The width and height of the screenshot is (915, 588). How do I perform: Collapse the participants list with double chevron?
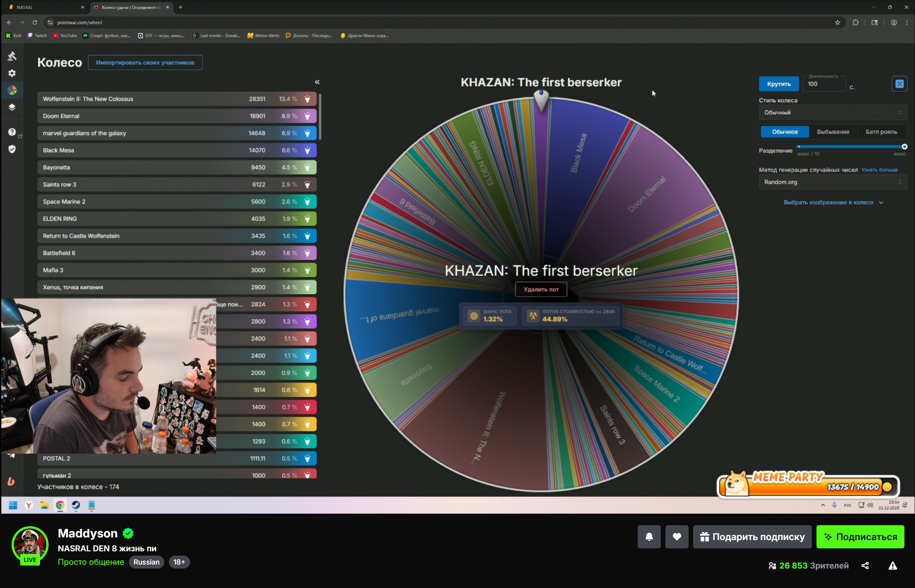[317, 82]
